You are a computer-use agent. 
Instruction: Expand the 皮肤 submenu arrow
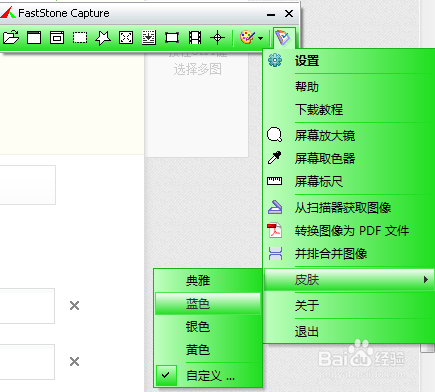coord(426,279)
